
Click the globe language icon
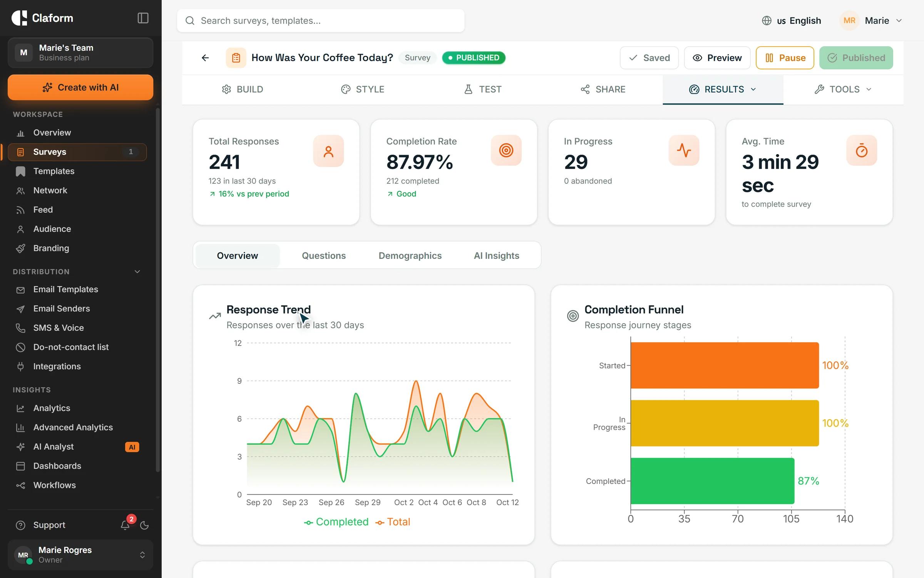767,21
